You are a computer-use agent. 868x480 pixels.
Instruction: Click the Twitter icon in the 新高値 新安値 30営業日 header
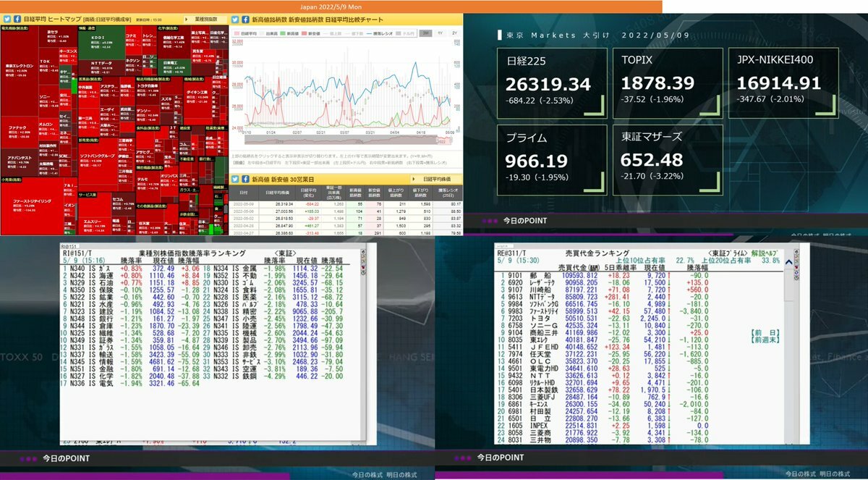(237, 179)
